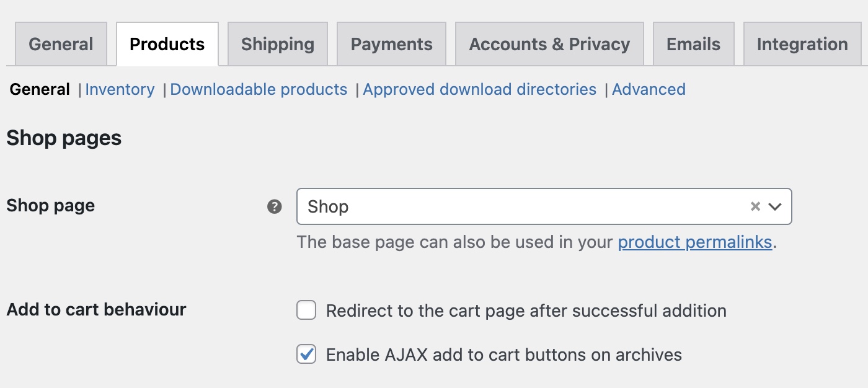Open Approved download directories link
This screenshot has height=388, width=868.
point(479,89)
